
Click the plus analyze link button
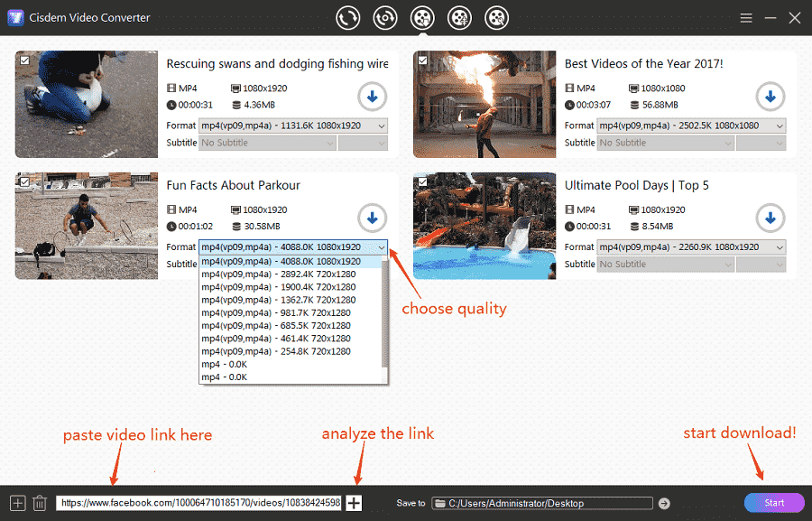pos(354,503)
